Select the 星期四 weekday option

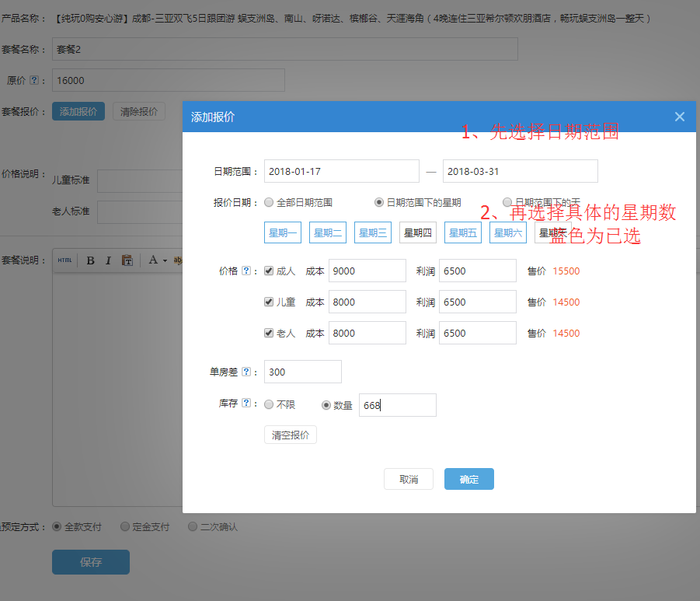[417, 232]
